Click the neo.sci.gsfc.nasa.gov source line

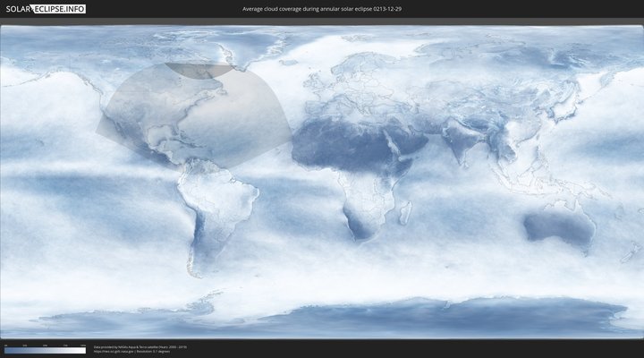click(x=131, y=352)
